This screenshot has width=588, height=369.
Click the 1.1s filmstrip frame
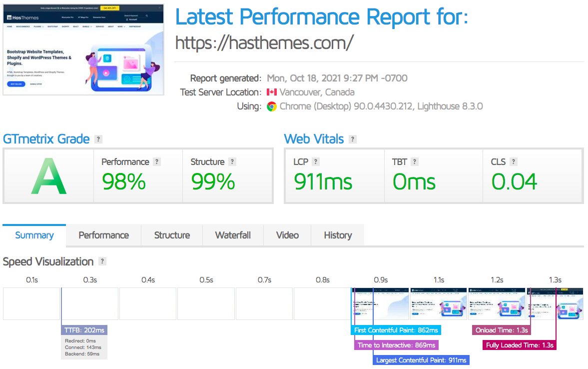tap(439, 303)
